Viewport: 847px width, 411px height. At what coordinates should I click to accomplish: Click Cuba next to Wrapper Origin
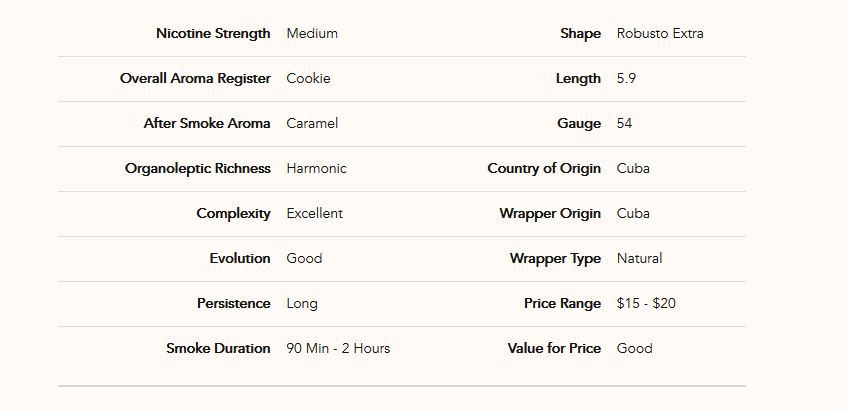633,213
